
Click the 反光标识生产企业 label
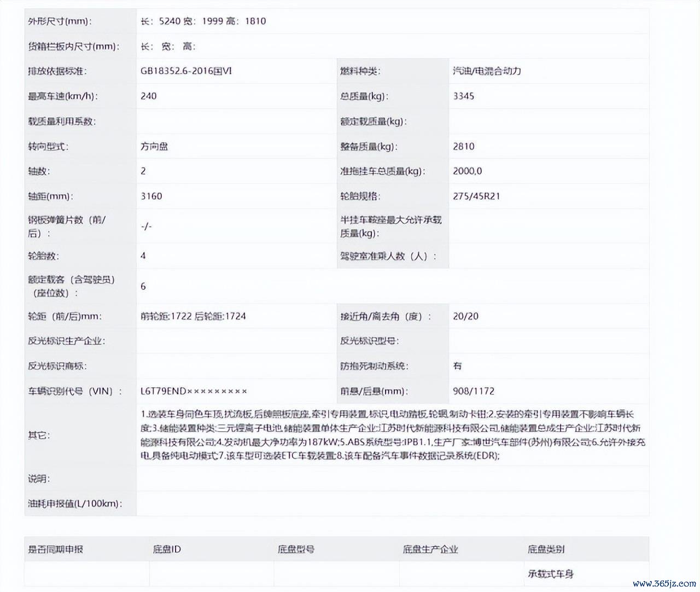coord(67,341)
